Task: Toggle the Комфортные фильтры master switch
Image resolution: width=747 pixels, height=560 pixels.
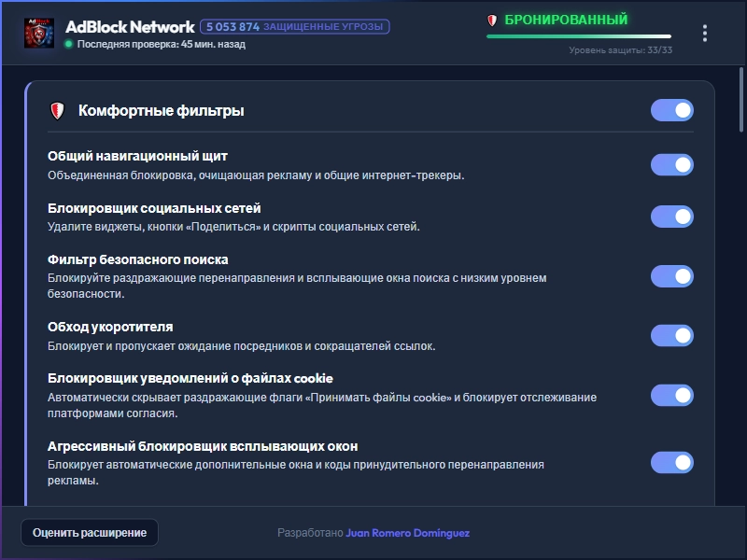Action: [x=671, y=110]
